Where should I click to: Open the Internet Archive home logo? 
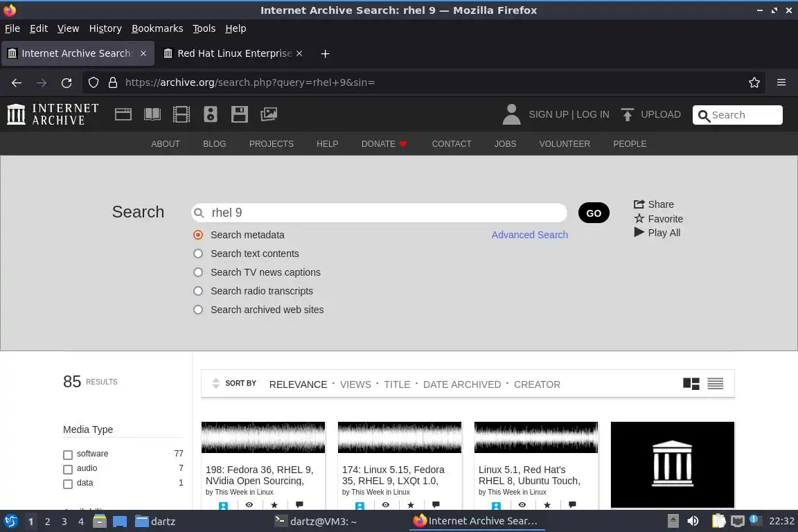[x=53, y=114]
